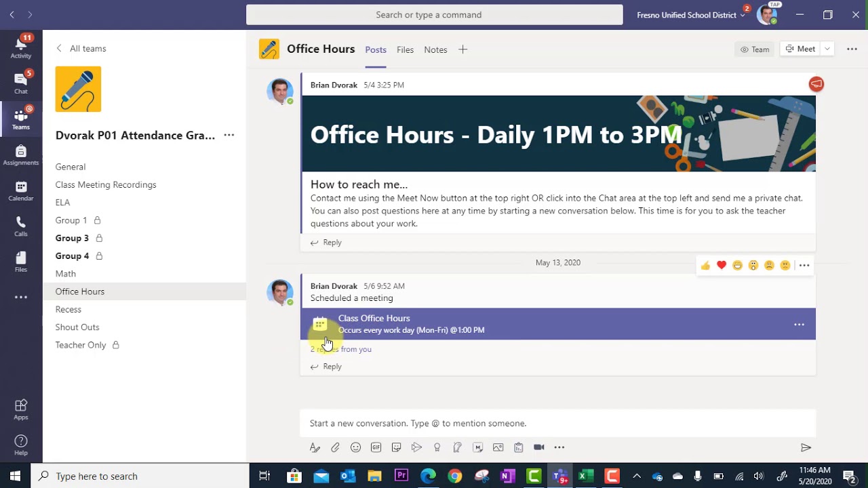
Task: Open more options for the scheduled meeting post
Action: [804, 266]
